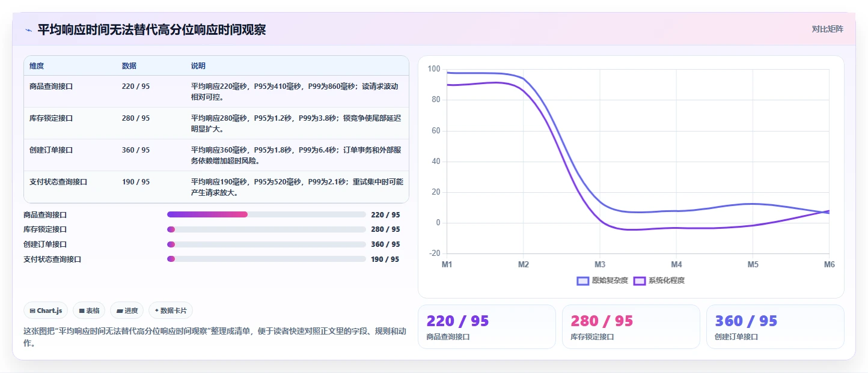Click the 创建订单接口 progress bar
Viewport: 868px width, 373px height.
pyautogui.click(x=266, y=244)
